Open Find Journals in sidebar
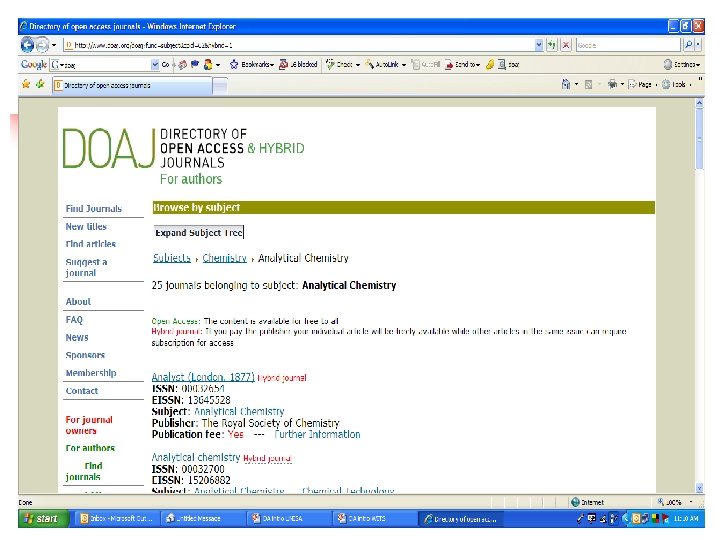The image size is (720, 540). pyautogui.click(x=93, y=208)
